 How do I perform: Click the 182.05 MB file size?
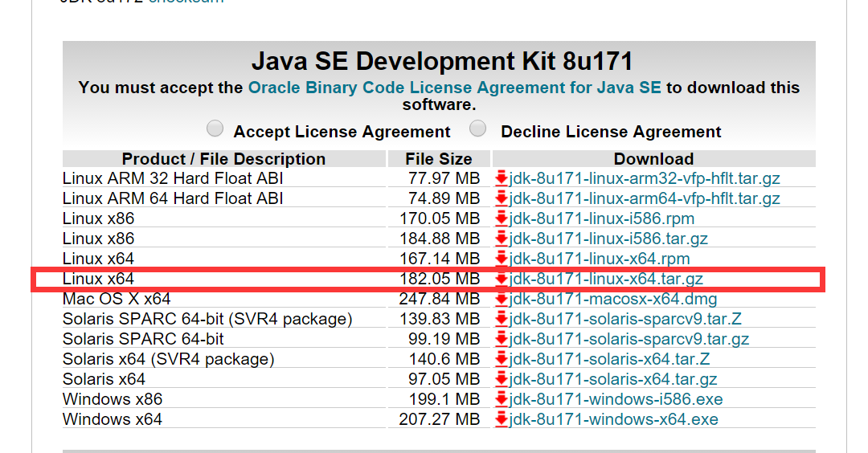click(x=440, y=278)
